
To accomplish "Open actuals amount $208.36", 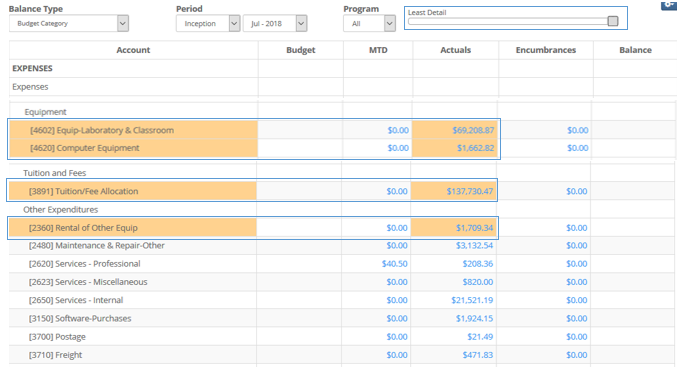I will coord(478,264).
